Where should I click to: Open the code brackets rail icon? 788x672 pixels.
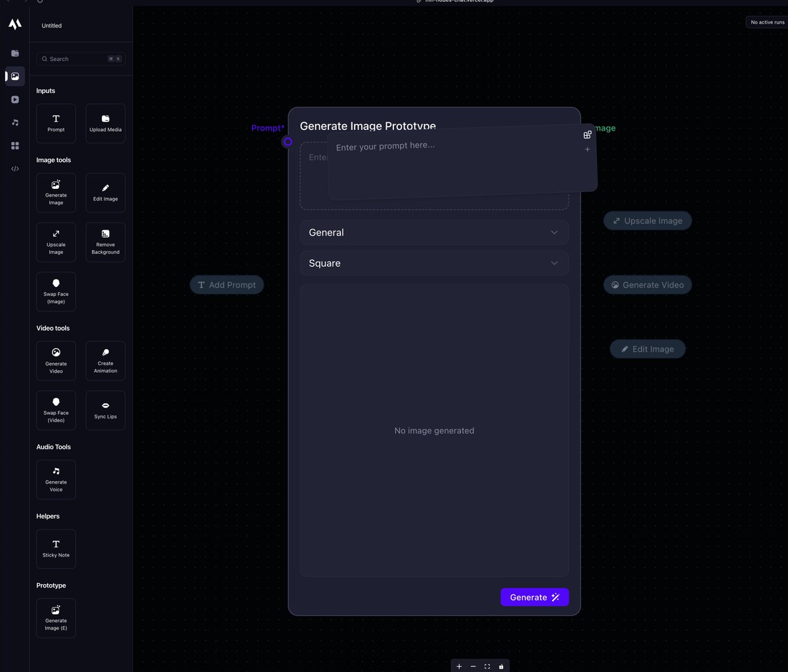(x=15, y=169)
